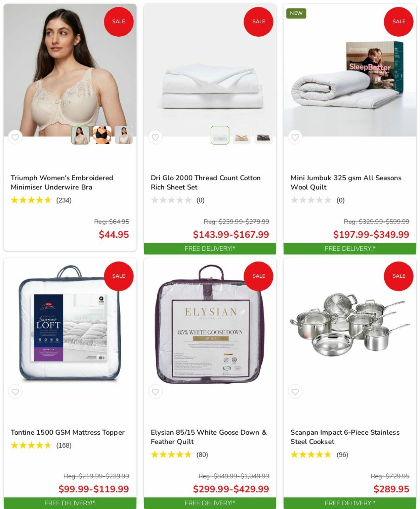Add Triumph bra to wishlist heart
This screenshot has height=509, width=420.
(x=15, y=137)
